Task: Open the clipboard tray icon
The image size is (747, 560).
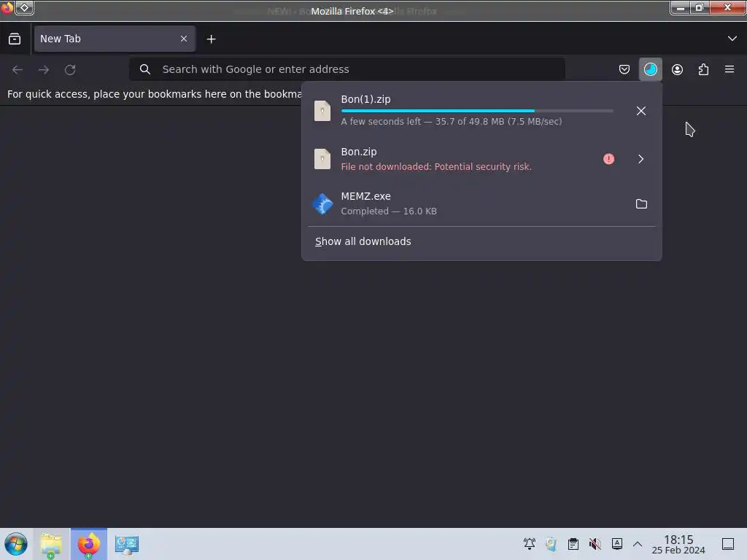Action: (x=573, y=544)
